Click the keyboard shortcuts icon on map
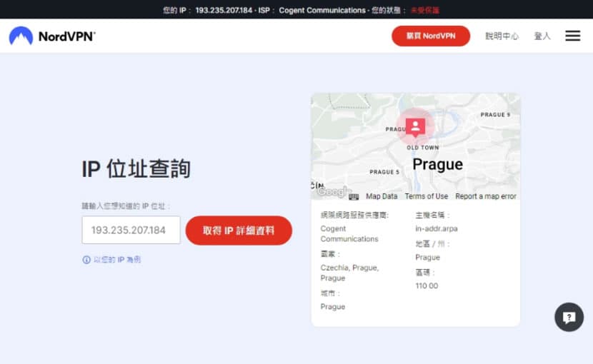This screenshot has height=364, width=593. (x=354, y=196)
